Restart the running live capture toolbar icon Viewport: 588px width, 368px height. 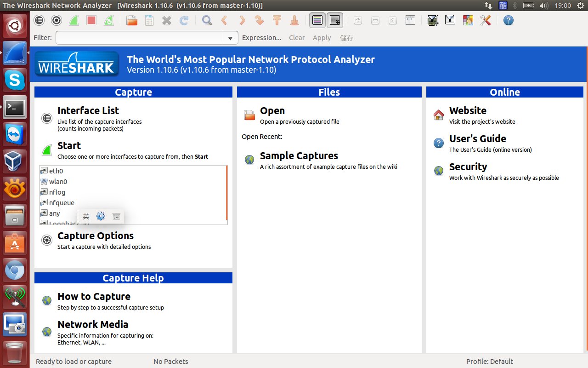pos(109,20)
